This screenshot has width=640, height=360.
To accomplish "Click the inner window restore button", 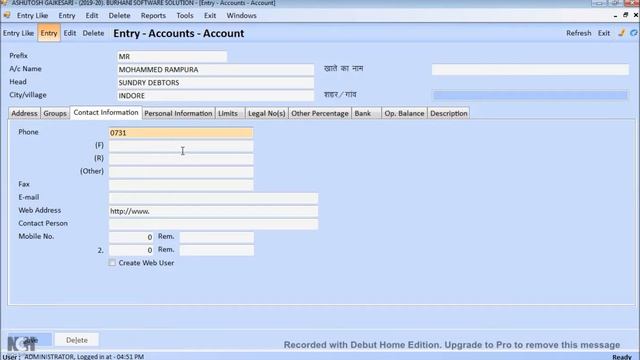I will (625, 15).
